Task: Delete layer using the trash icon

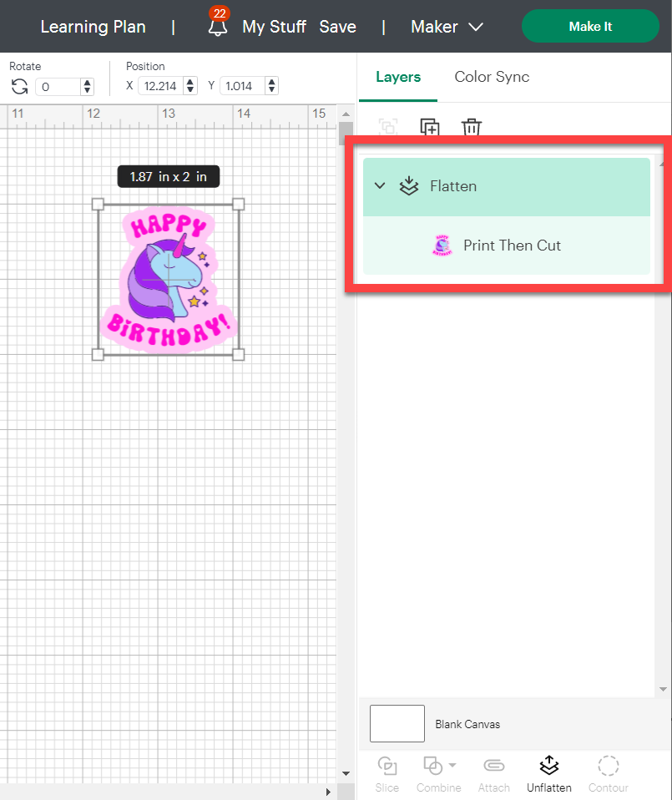Action: [x=471, y=127]
